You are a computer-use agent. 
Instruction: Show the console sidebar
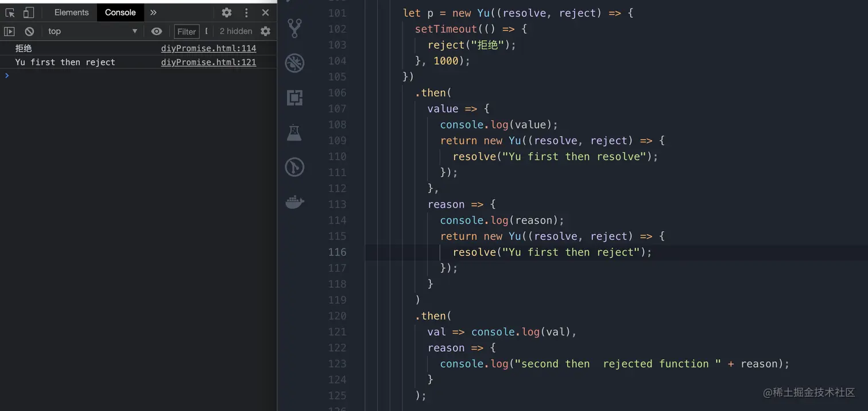(10, 31)
